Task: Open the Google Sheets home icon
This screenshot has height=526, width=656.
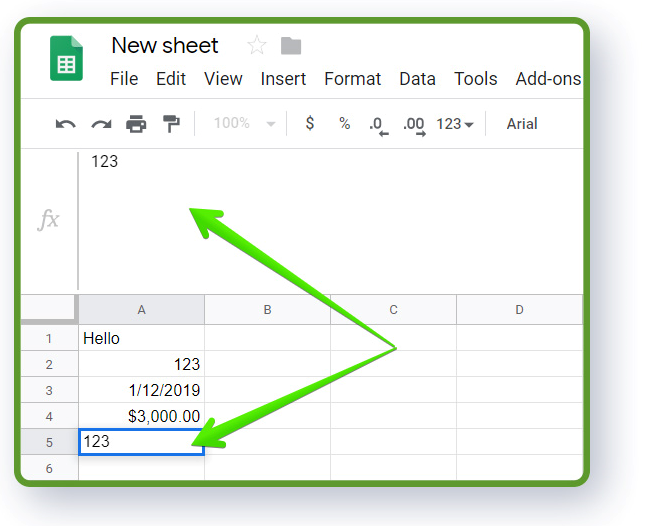Action: click(x=67, y=58)
